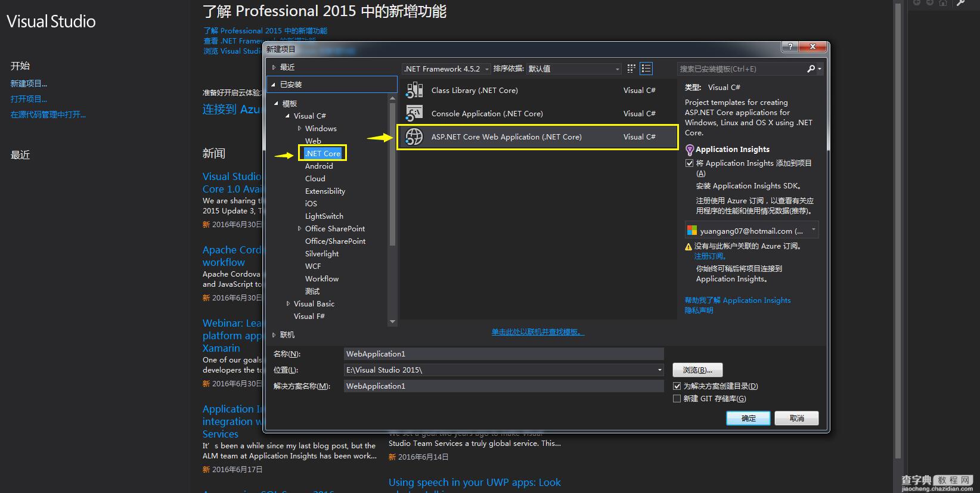This screenshot has width=980, height=493.
Task: Click 打开项目... on the Start Page
Action: pyautogui.click(x=29, y=99)
